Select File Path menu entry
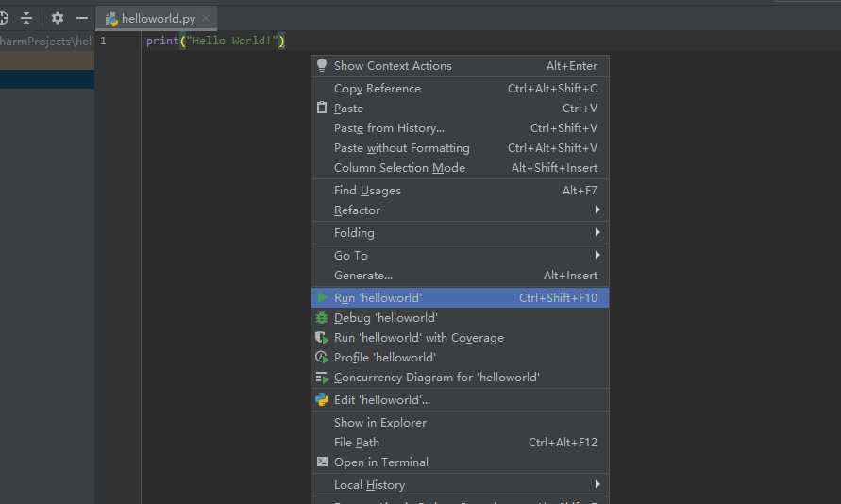The image size is (841, 504). coord(461,443)
